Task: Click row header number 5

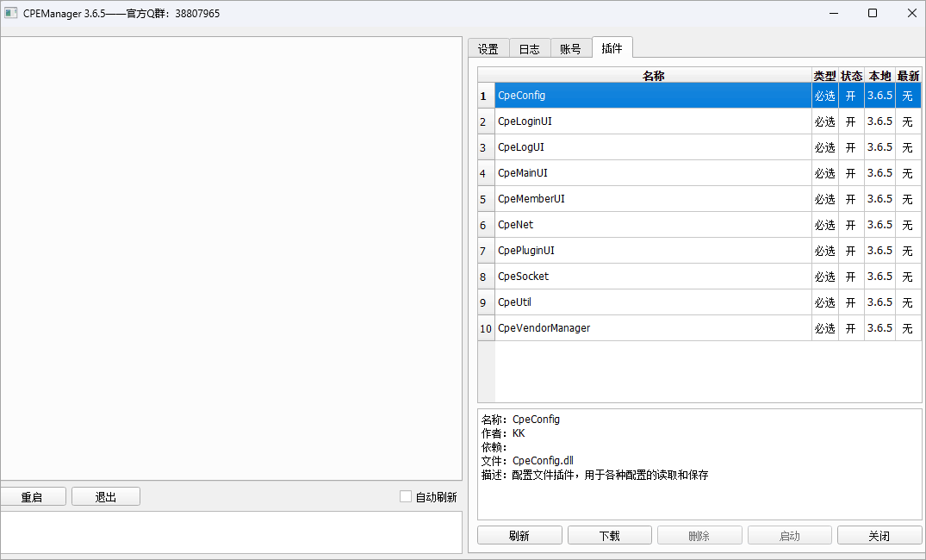Action: pyautogui.click(x=486, y=199)
